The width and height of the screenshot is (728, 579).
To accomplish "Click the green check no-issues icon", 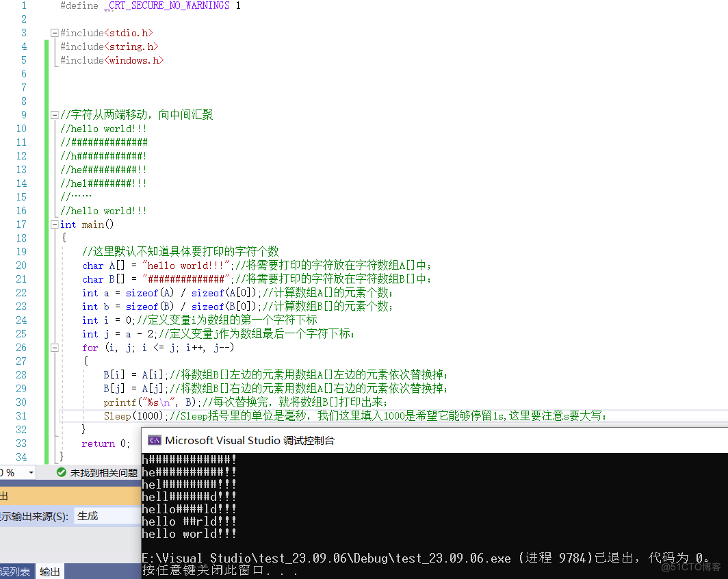I will [62, 472].
